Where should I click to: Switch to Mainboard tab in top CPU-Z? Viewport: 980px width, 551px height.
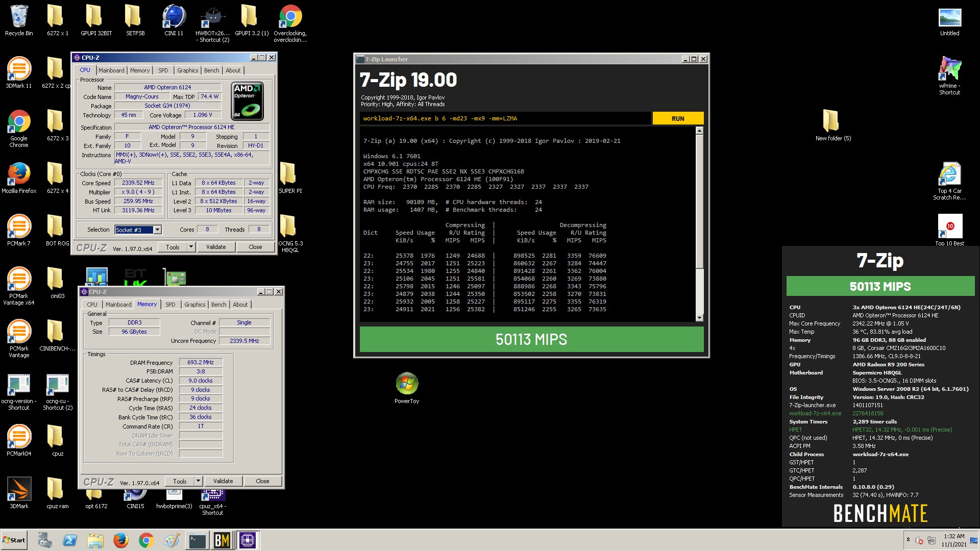tap(111, 71)
